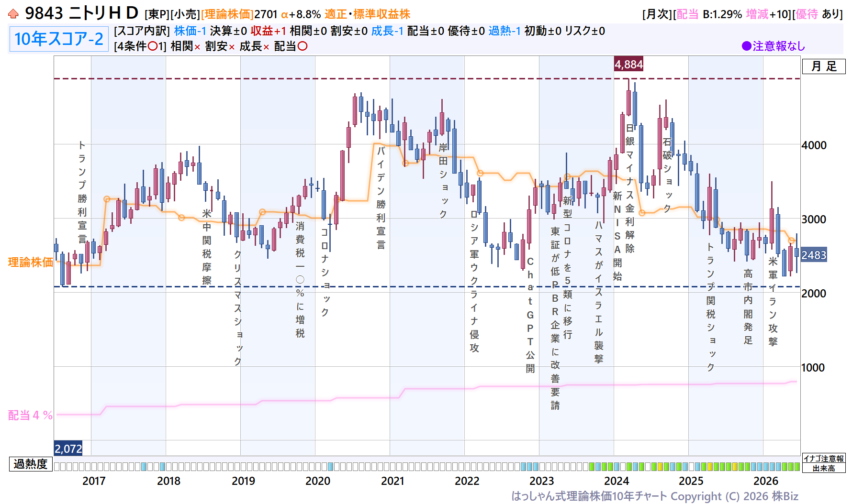Screen dimensions: 852x504
Task: Click the [4条件〇1] condition text
Action: [140, 46]
